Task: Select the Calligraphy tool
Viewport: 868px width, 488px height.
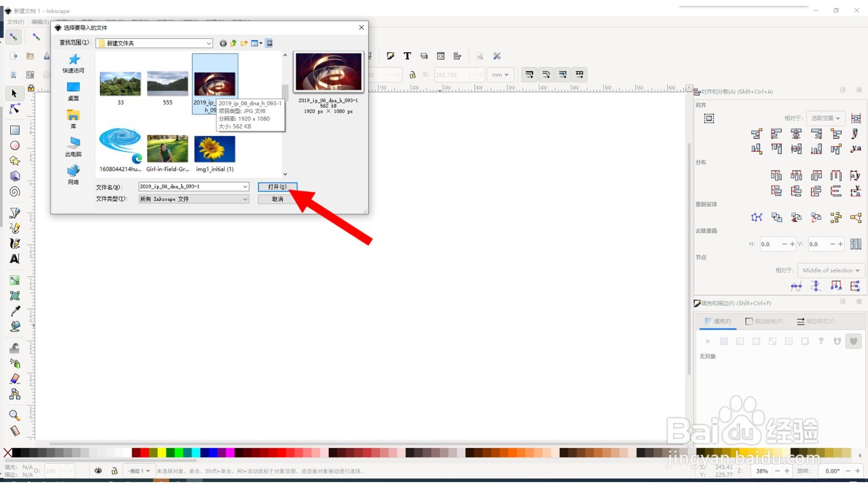Action: coord(15,243)
